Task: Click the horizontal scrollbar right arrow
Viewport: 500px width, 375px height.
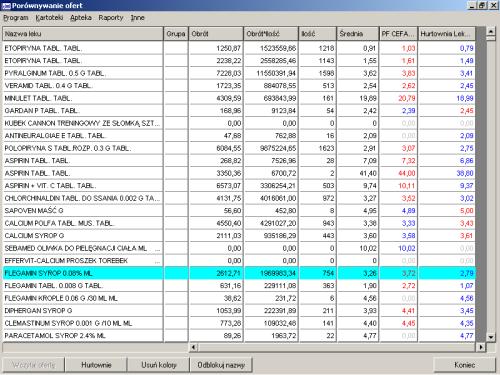Action: 481,347
